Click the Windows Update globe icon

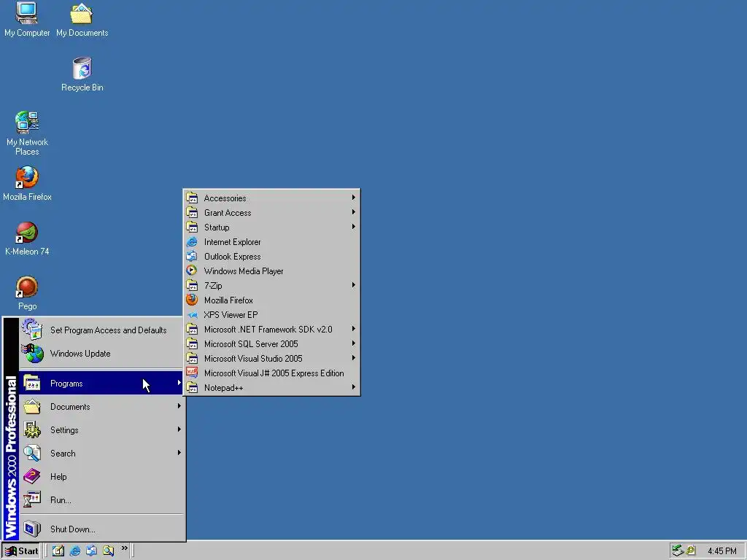(x=32, y=354)
